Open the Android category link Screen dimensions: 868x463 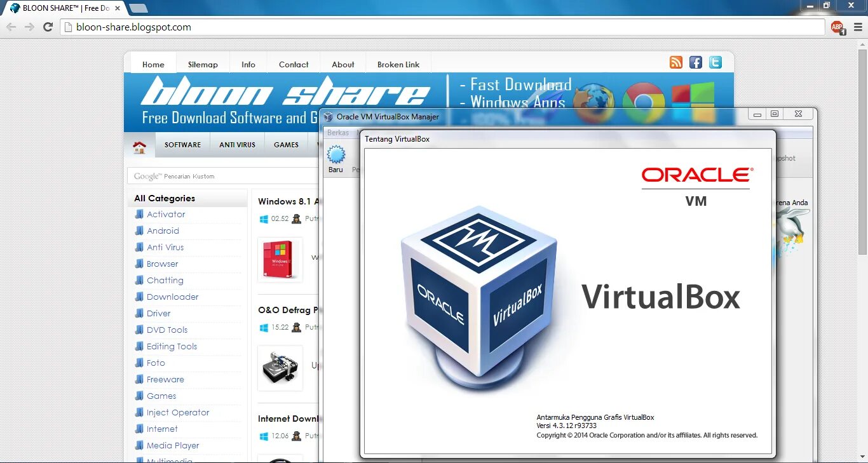163,231
